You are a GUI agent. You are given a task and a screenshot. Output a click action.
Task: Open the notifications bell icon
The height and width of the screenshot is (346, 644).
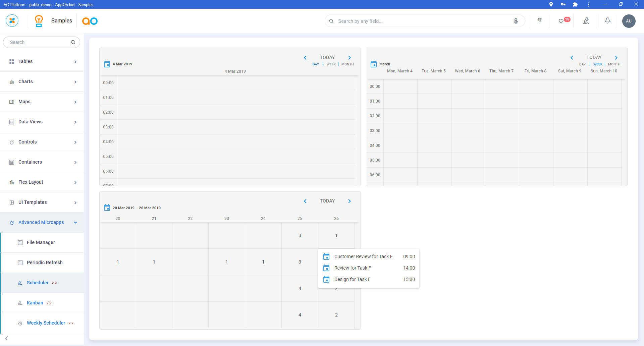point(607,21)
